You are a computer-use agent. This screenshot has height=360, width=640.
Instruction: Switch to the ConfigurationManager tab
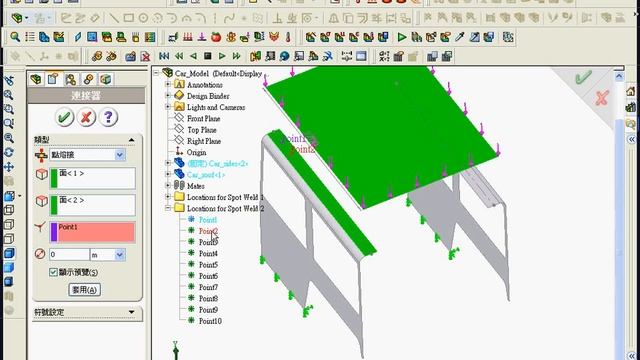tap(71, 79)
